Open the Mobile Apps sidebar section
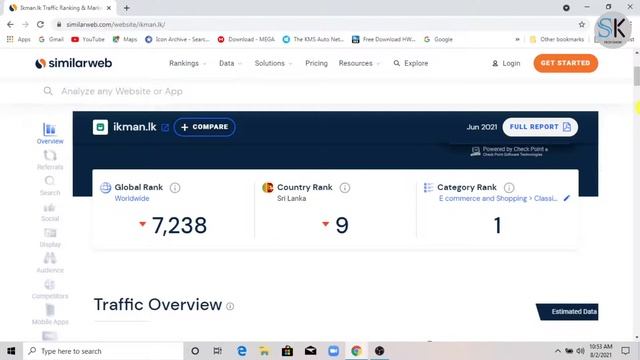The width and height of the screenshot is (640, 360). click(x=50, y=315)
